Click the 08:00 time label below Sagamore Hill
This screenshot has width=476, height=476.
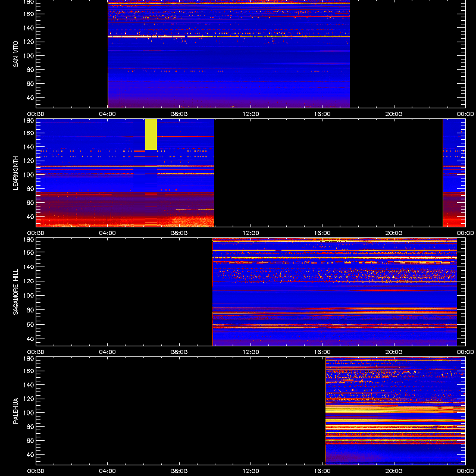(x=179, y=352)
